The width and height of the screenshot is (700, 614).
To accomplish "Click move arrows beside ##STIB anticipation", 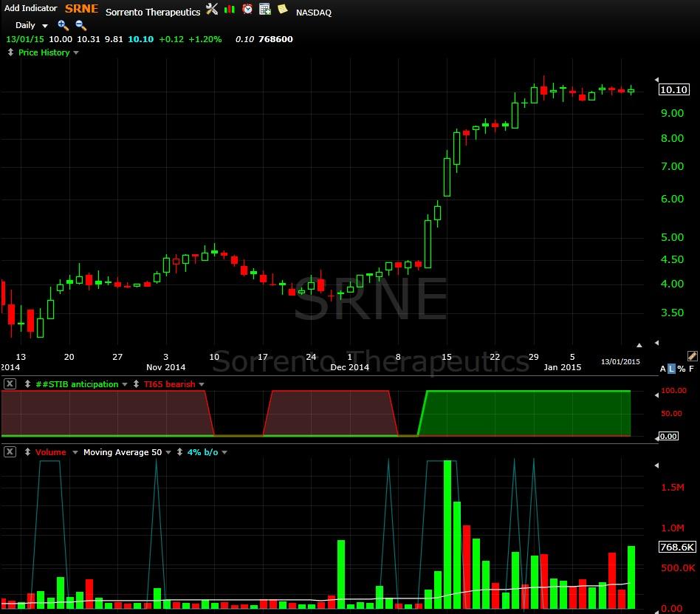I will pyautogui.click(x=27, y=384).
